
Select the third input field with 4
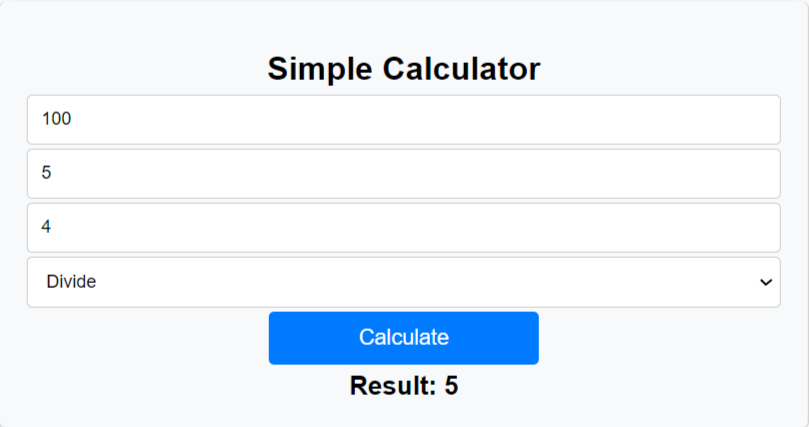tap(403, 228)
